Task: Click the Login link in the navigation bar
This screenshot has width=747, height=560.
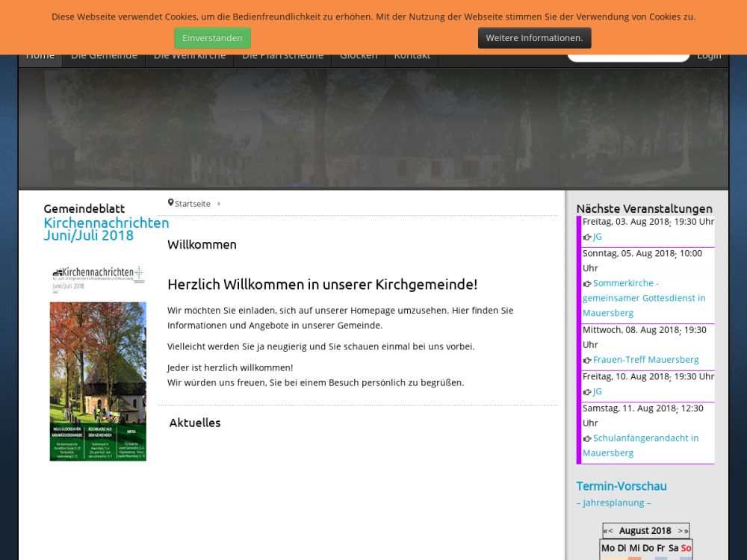Action: click(709, 56)
